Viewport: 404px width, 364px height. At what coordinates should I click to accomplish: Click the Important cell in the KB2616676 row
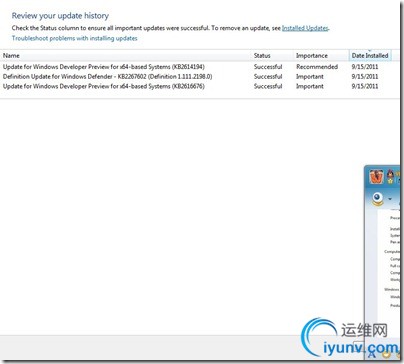pos(310,86)
